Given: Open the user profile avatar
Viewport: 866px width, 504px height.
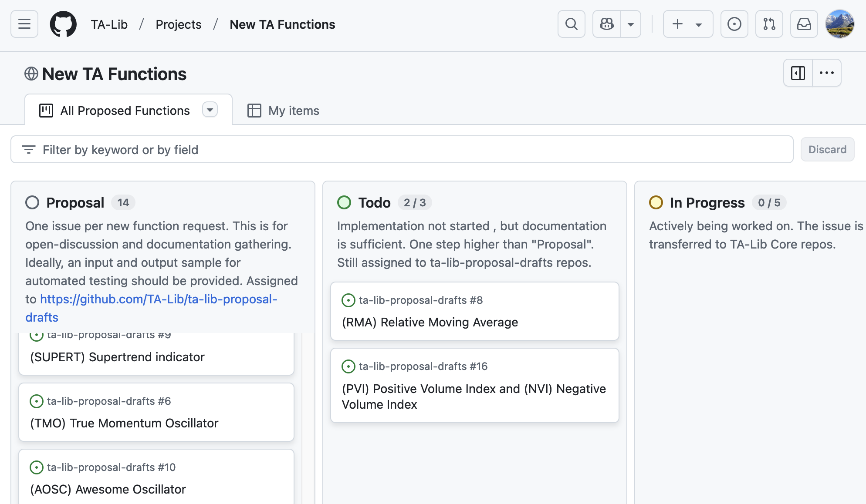Looking at the screenshot, I should [839, 24].
